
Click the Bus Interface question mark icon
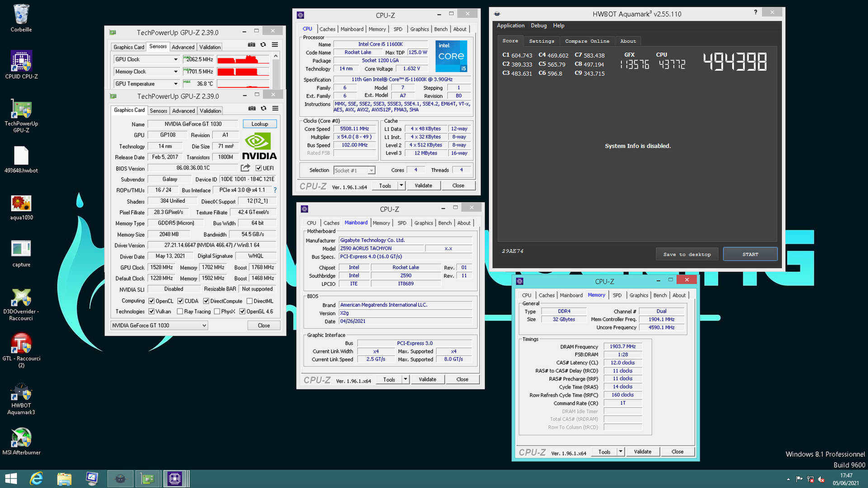pos(275,190)
